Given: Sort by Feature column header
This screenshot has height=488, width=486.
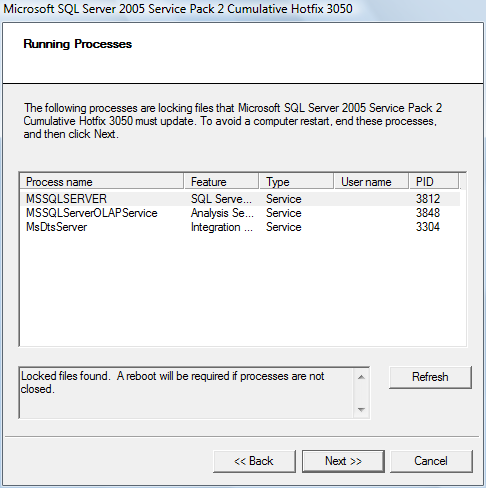Looking at the screenshot, I should pos(221,182).
